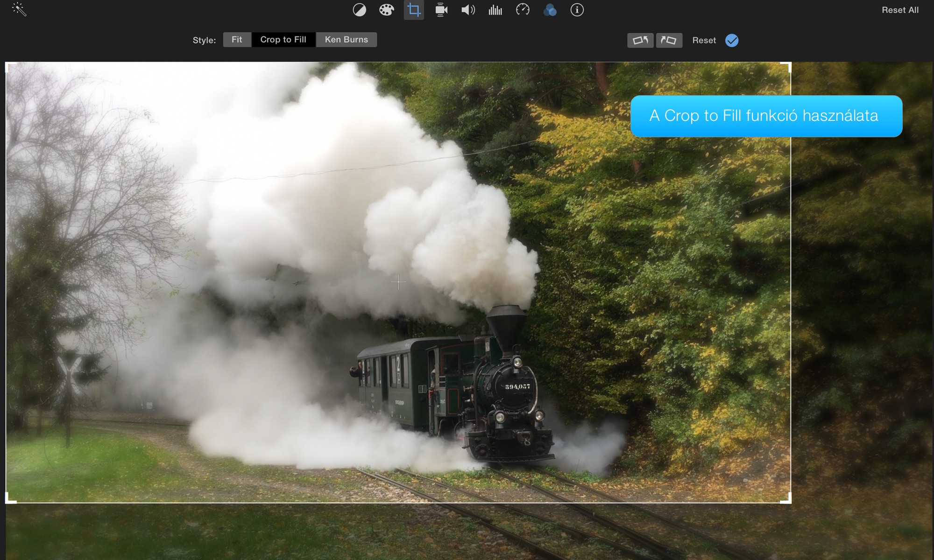Click the bottom-left crop corner handle

click(10, 498)
